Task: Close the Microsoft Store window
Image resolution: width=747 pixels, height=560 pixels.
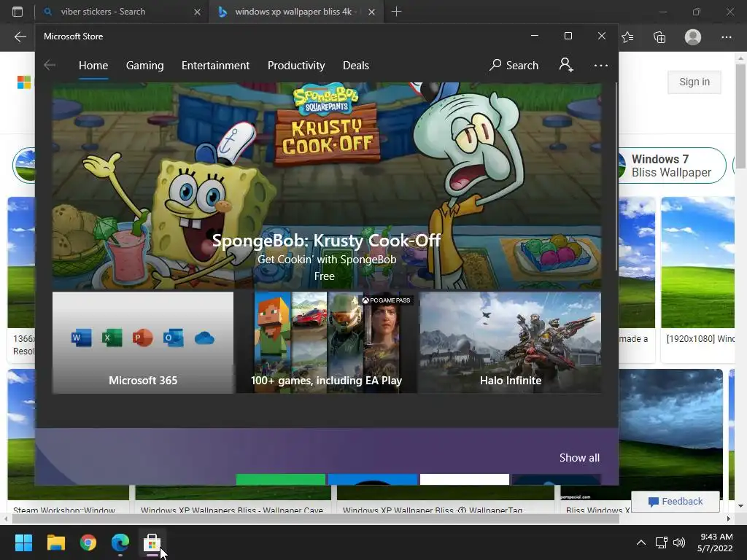Action: click(602, 36)
